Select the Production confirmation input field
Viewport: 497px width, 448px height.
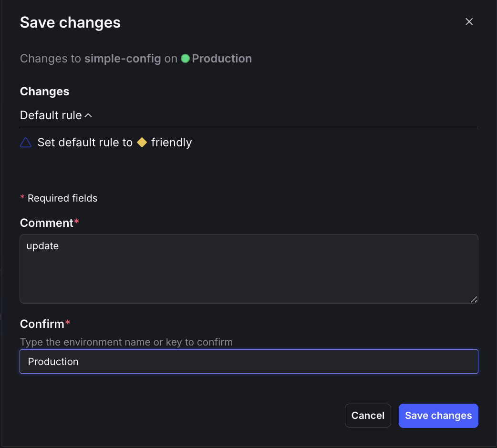(248, 361)
